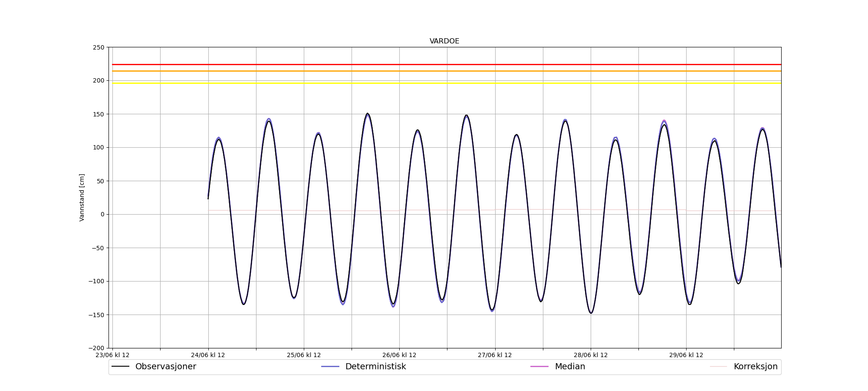Click the 0 y-axis tick label

tap(103, 214)
